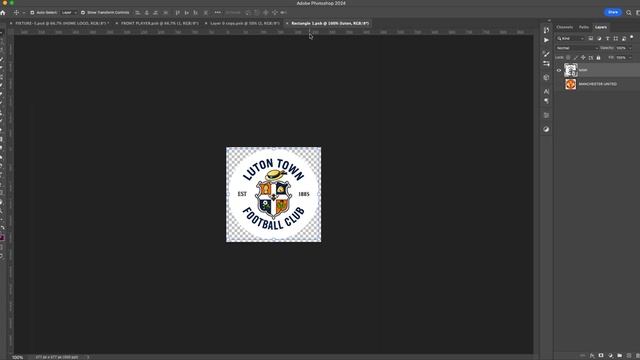Filter for shape layers icon
Image resolution: width=640 pixels, height=360 pixels.
(x=616, y=38)
